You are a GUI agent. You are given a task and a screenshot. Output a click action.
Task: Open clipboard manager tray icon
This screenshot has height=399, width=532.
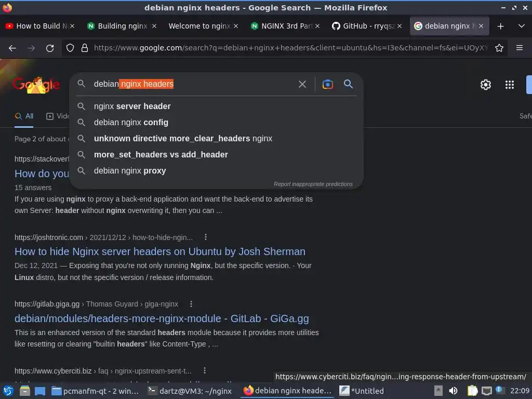[x=472, y=391]
